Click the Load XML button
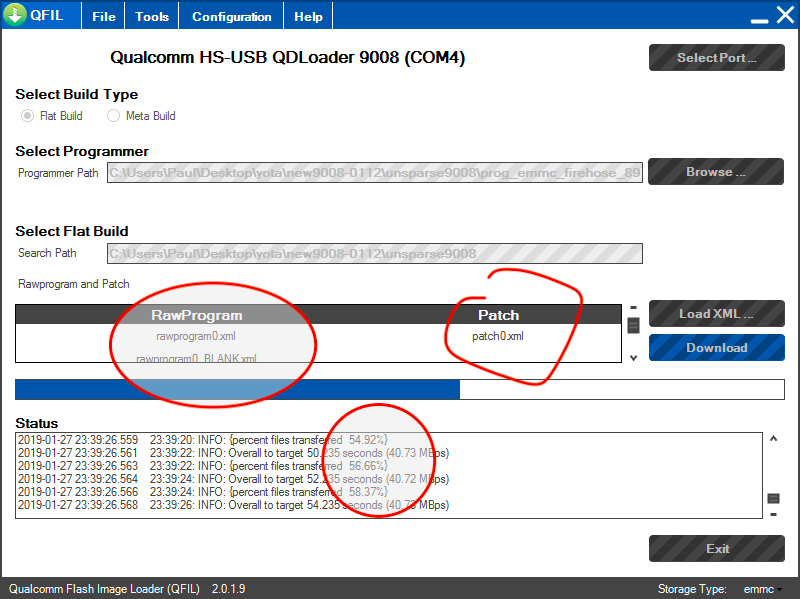Screen dimensions: 800x599 point(716,313)
